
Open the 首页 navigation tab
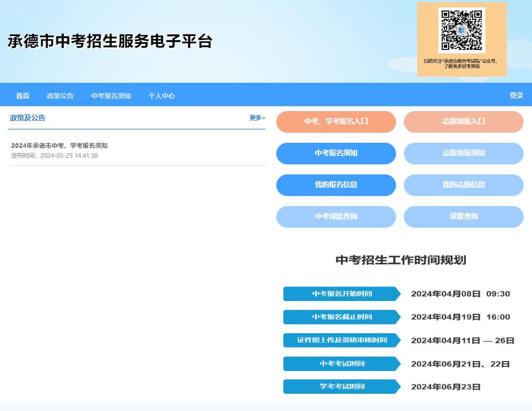[23, 96]
